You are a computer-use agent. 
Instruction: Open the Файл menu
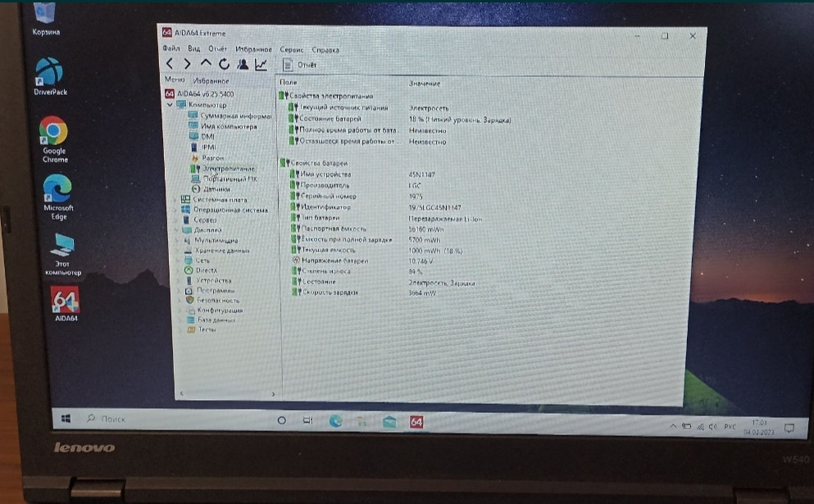click(171, 49)
